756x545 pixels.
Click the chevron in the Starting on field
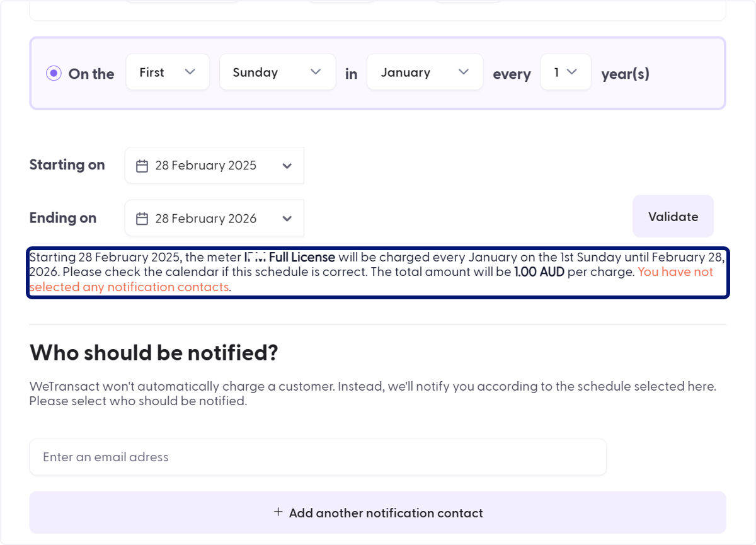(287, 166)
